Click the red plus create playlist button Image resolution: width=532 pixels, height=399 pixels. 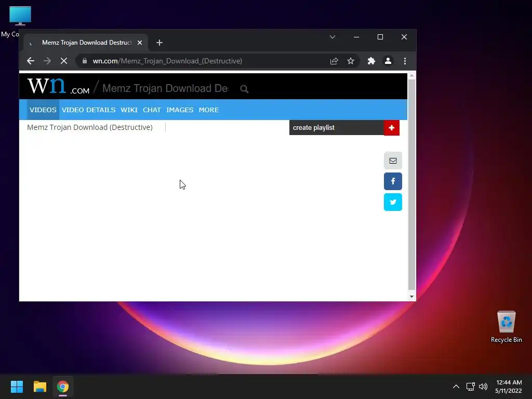pos(392,128)
